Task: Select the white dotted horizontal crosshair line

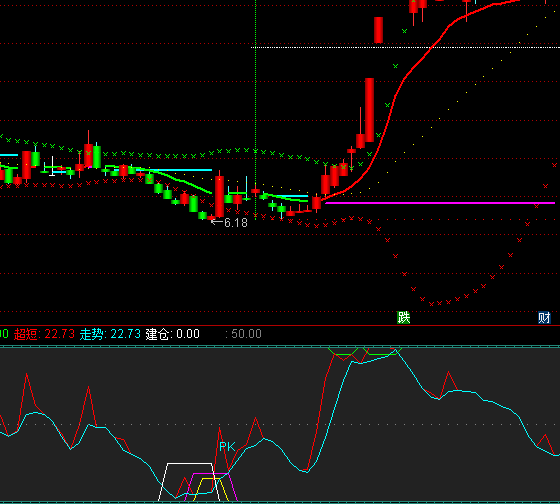Action: click(405, 47)
